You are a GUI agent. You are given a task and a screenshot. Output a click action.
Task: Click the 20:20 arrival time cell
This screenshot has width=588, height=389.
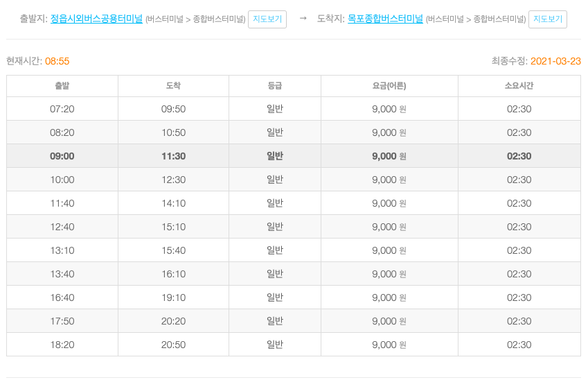point(174,321)
